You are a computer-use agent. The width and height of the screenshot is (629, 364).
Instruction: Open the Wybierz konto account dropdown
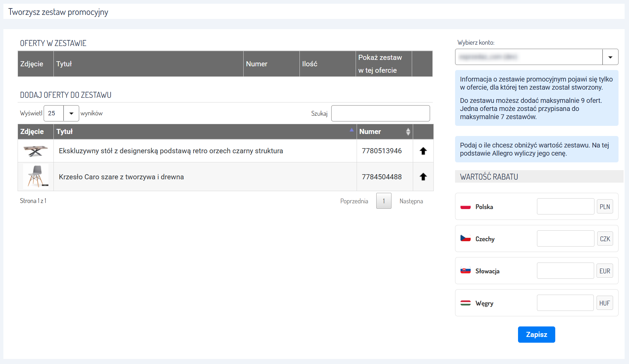(x=610, y=57)
